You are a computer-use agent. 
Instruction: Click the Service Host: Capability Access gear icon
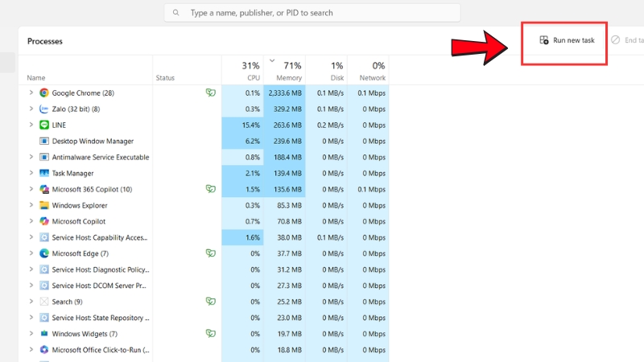coord(44,237)
